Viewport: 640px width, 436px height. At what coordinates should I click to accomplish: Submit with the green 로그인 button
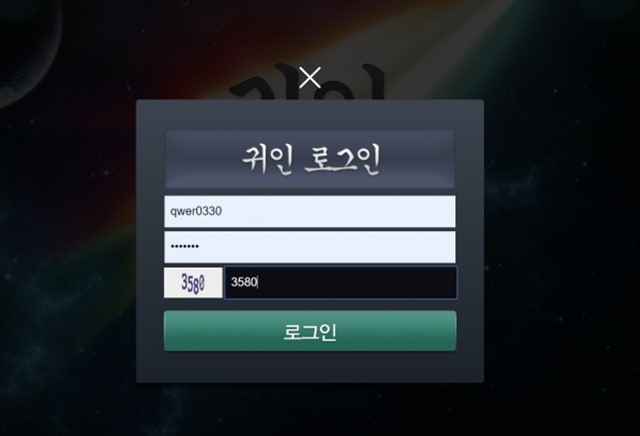click(x=310, y=331)
